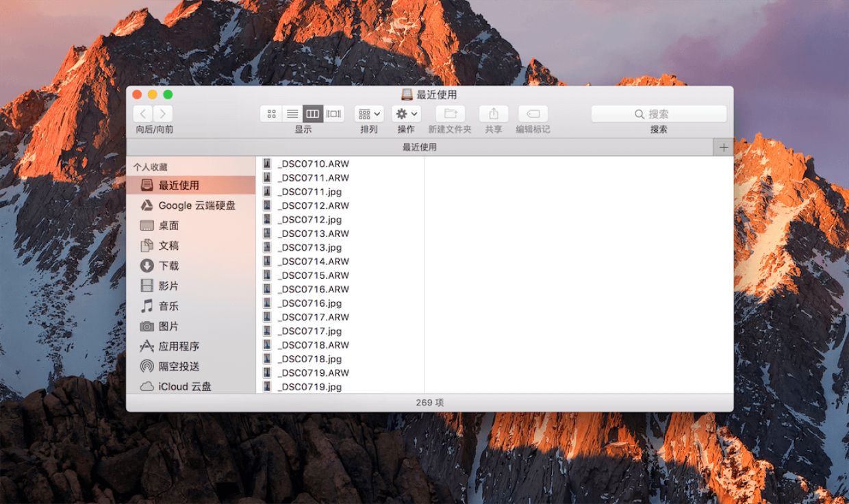Image resolution: width=849 pixels, height=504 pixels.
Task: Click the 音乐 music note icon
Action: point(147,306)
